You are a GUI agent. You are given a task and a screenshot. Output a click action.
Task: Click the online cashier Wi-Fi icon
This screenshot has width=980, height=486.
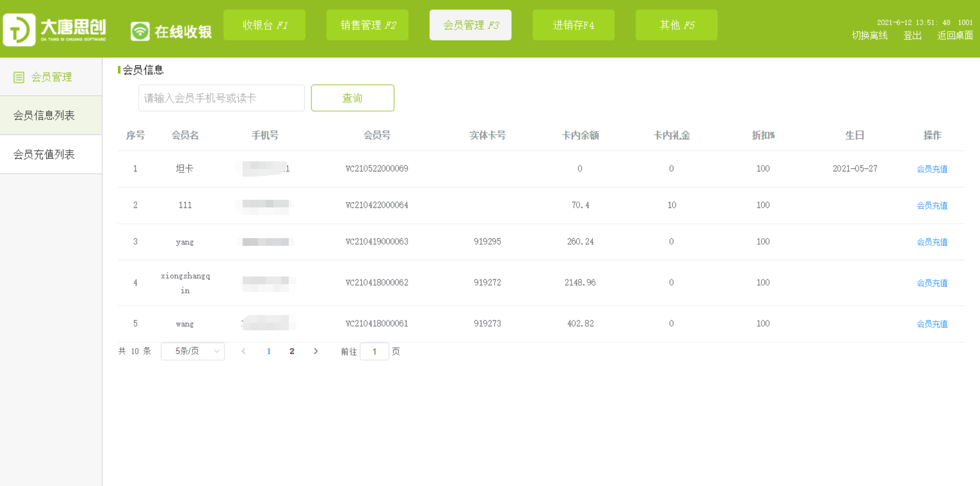(x=140, y=31)
